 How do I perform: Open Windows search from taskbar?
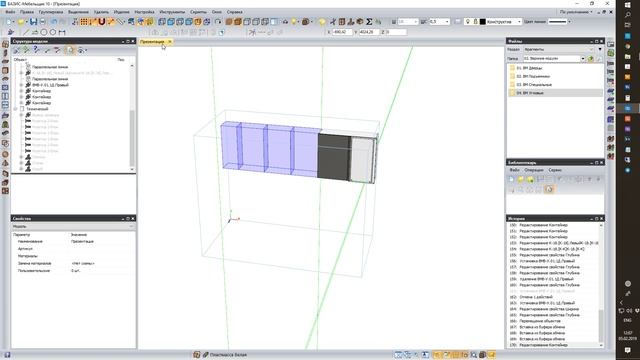coord(628,15)
